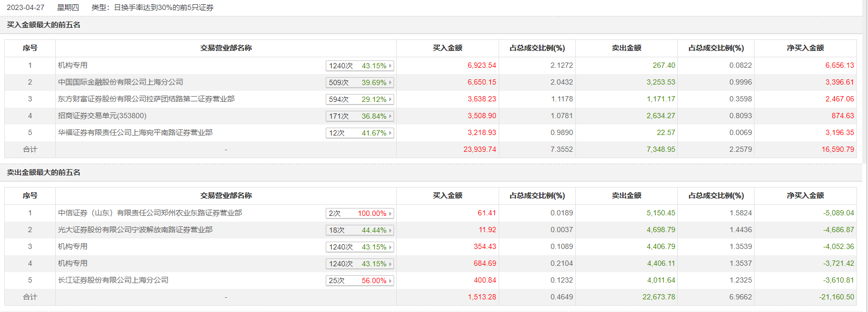
Task: Click the arrow icon beside 56.00%
Action: 390,281
